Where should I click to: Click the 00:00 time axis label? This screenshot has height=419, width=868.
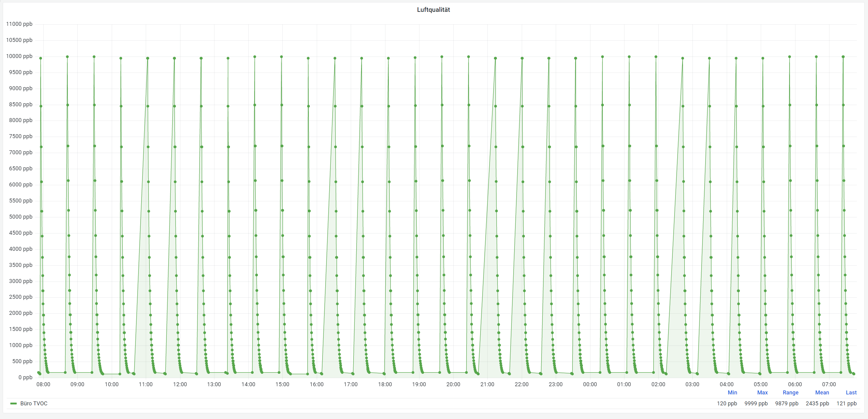(x=590, y=384)
